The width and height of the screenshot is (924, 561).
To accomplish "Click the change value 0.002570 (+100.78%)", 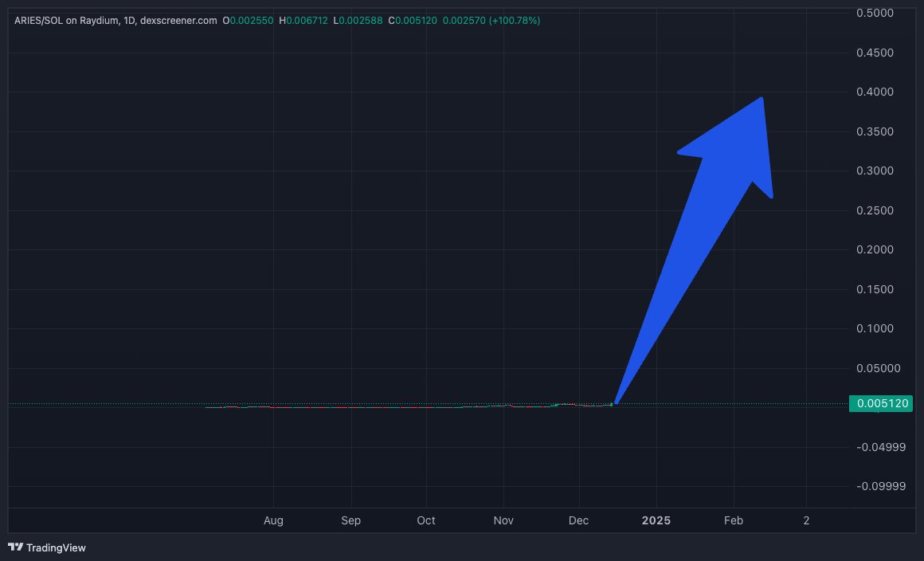I will [491, 21].
